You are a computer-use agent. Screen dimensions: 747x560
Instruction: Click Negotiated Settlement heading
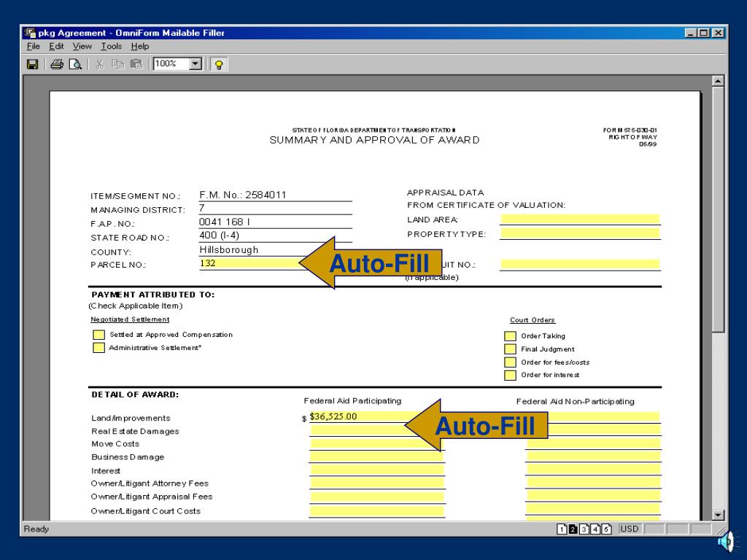pos(130,319)
